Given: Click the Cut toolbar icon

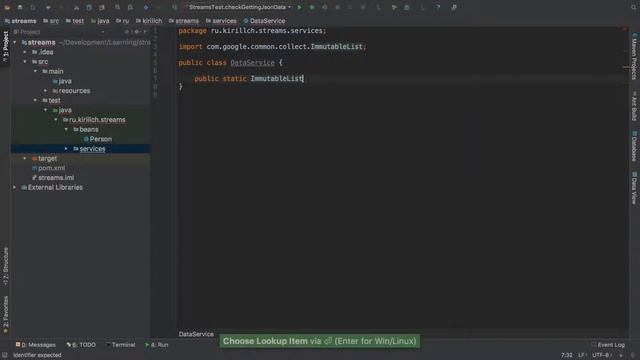Looking at the screenshot, I should pos(76,7).
